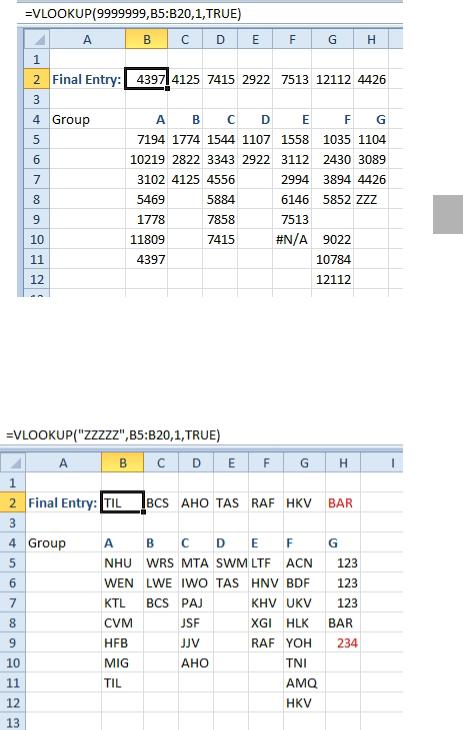463x730 pixels.
Task: Click the cell containing 6146
Action: 292,199
